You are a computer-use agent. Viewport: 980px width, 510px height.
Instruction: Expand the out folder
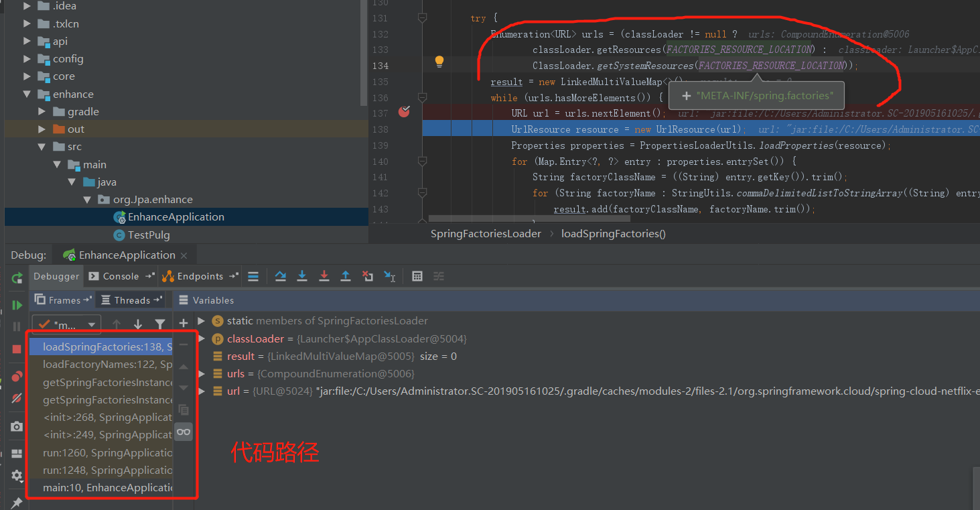click(x=42, y=129)
